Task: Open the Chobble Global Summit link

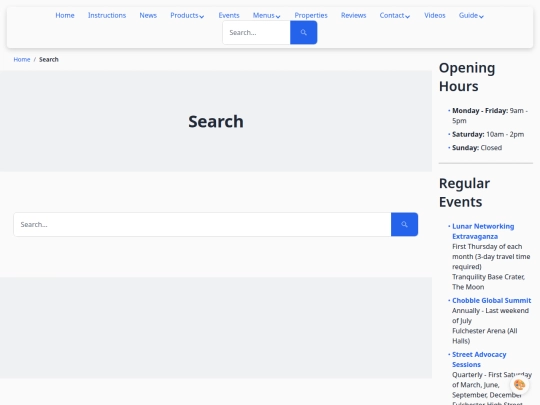Action: pos(491,300)
